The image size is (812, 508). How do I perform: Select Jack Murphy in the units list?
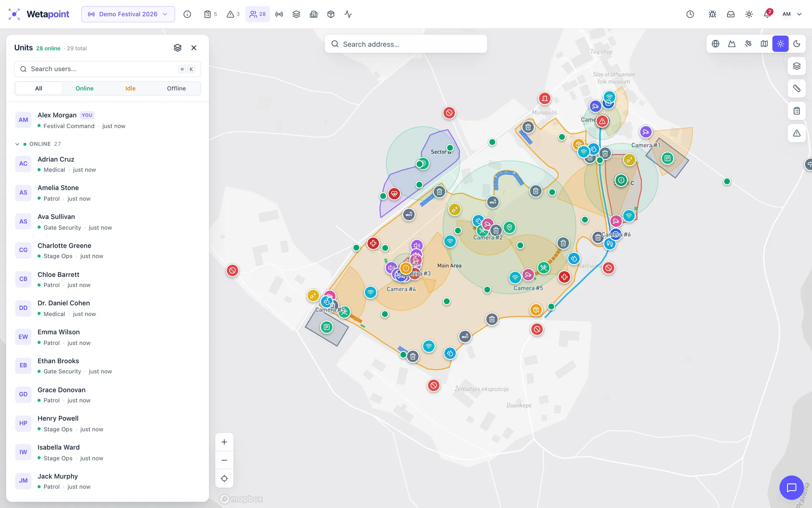tap(107, 481)
